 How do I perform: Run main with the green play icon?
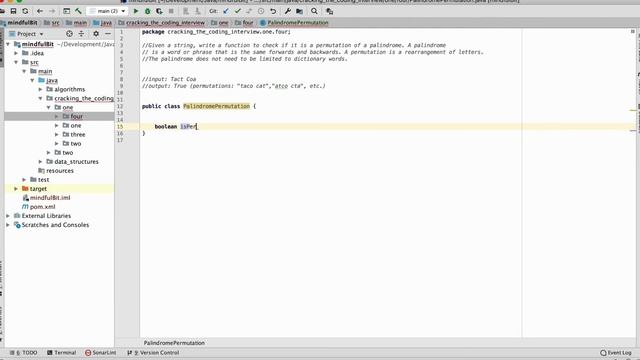[x=136, y=11]
